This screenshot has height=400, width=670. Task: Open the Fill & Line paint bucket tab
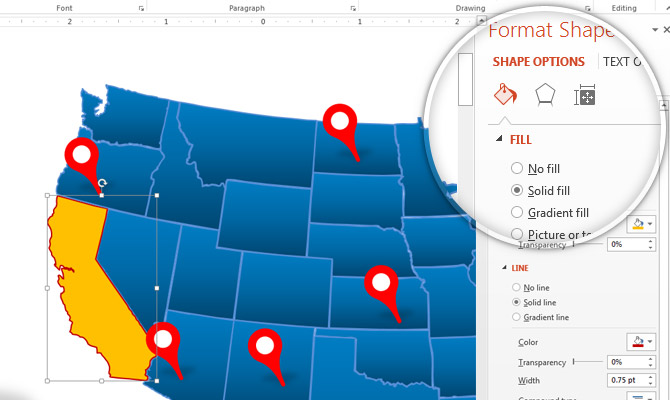pos(505,94)
